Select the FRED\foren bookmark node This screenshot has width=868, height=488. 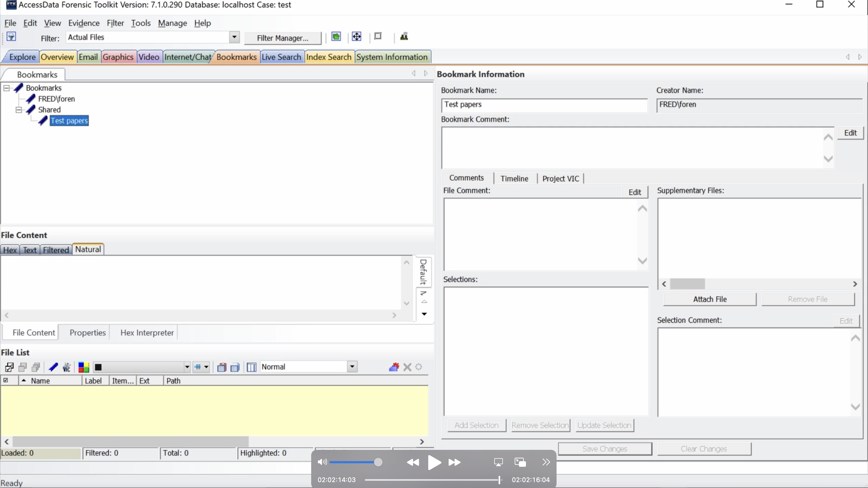coord(56,99)
